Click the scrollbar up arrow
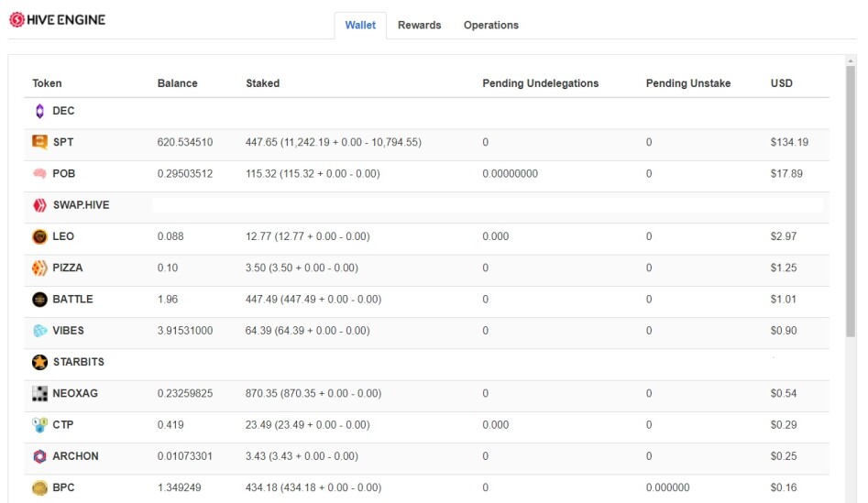The height and width of the screenshot is (503, 868). [851, 60]
